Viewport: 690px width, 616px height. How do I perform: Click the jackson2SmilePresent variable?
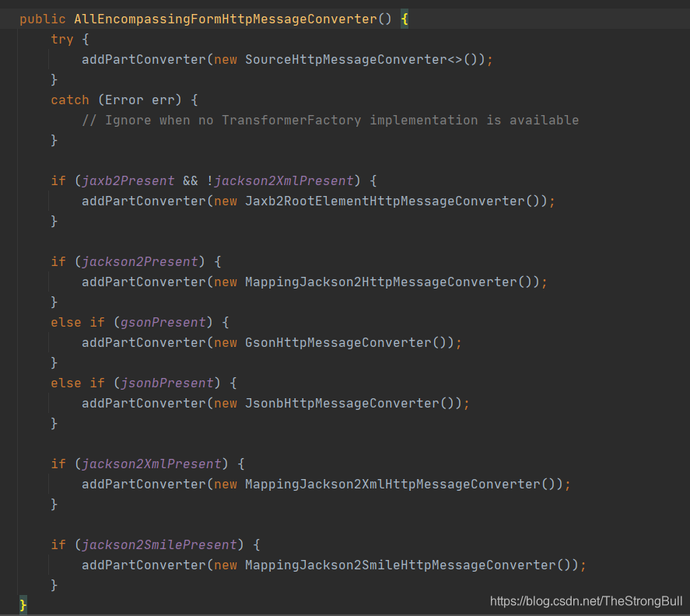pyautogui.click(x=159, y=544)
